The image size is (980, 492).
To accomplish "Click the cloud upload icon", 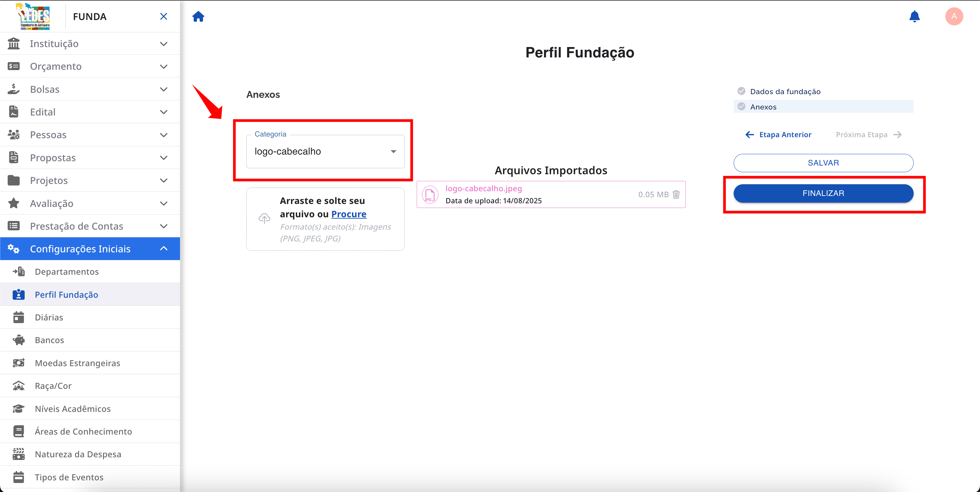I will [x=264, y=218].
